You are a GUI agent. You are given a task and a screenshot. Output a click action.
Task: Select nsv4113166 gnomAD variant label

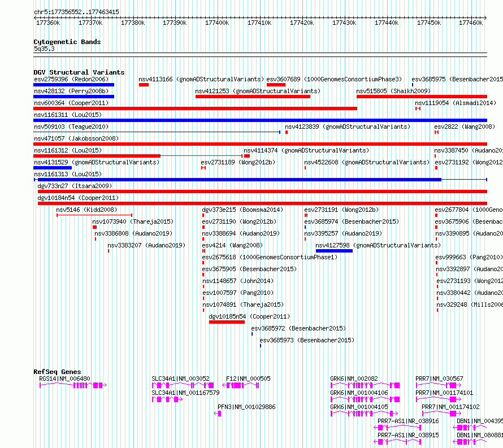coord(201,79)
